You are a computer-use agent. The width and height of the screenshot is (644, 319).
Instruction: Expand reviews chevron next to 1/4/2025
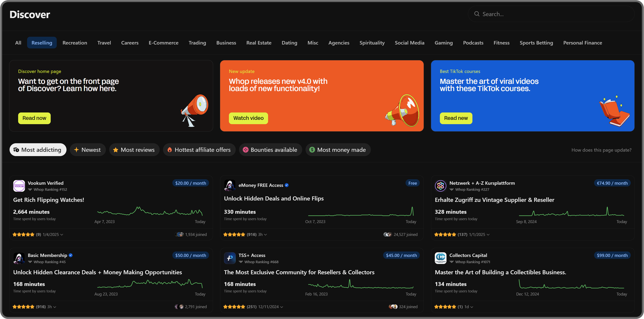pos(62,235)
